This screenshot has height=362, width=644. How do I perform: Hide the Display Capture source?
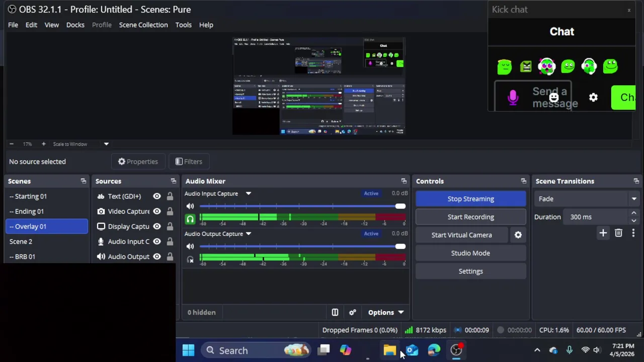pos(157,226)
